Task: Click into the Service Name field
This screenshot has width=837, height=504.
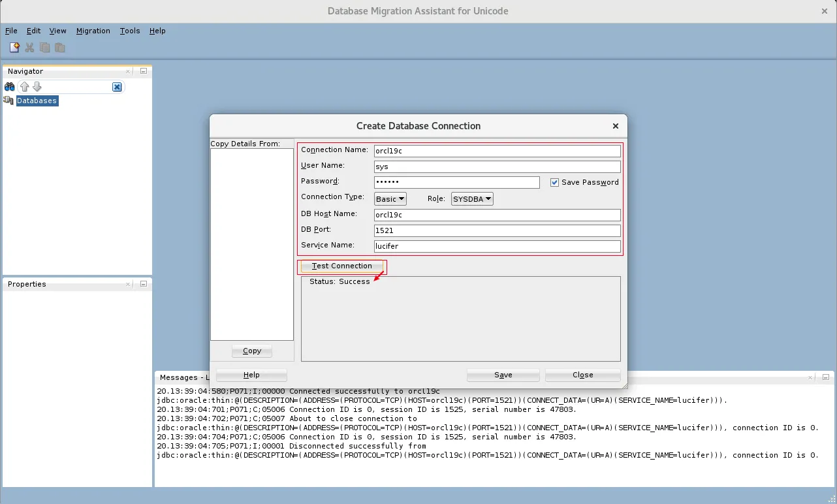Action: click(x=496, y=246)
